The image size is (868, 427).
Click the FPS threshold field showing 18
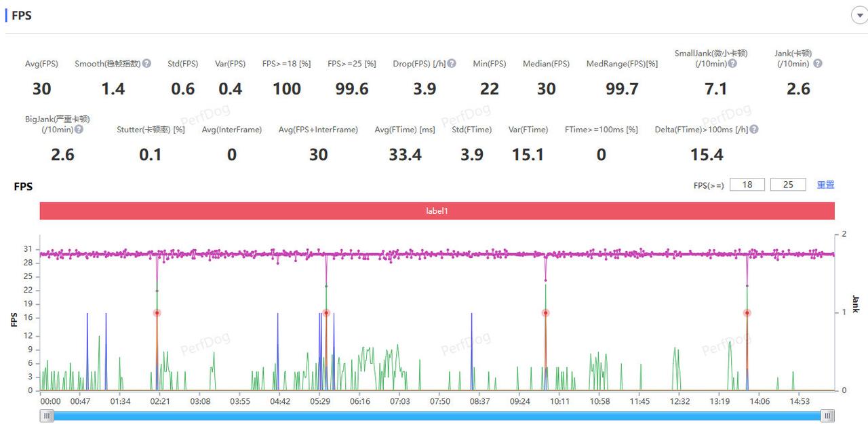[x=747, y=185]
